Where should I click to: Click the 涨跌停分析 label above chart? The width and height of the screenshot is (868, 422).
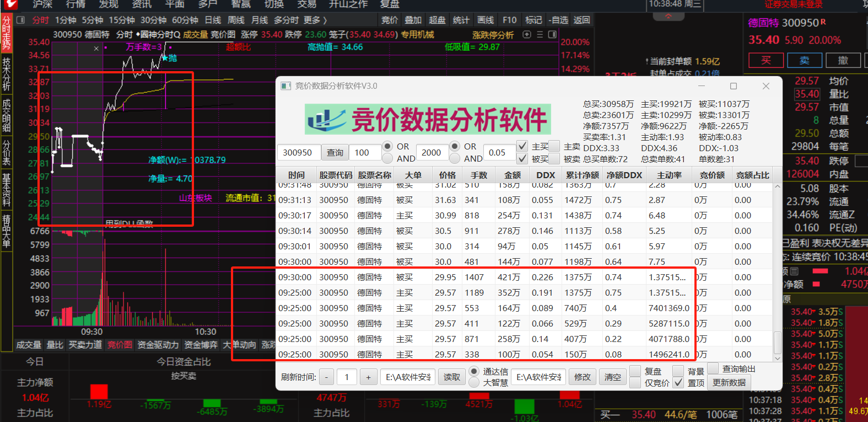click(x=493, y=35)
